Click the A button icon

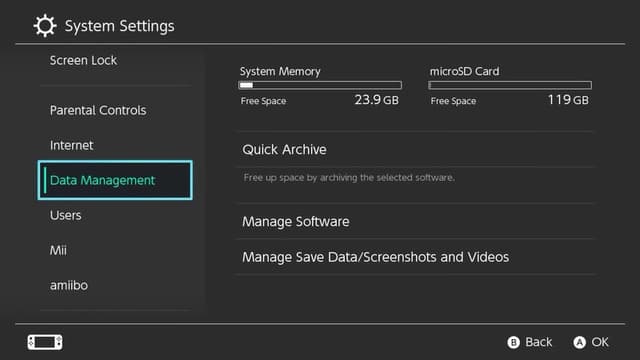pyautogui.click(x=579, y=342)
